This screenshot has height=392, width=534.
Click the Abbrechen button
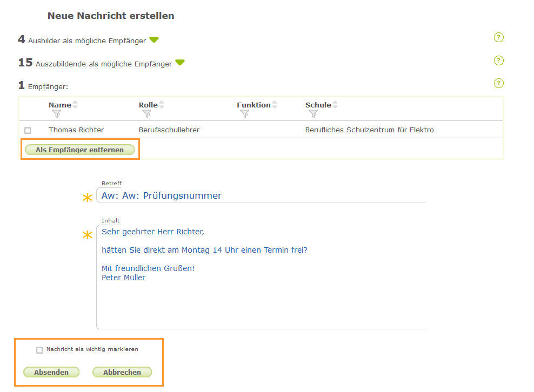tap(122, 372)
